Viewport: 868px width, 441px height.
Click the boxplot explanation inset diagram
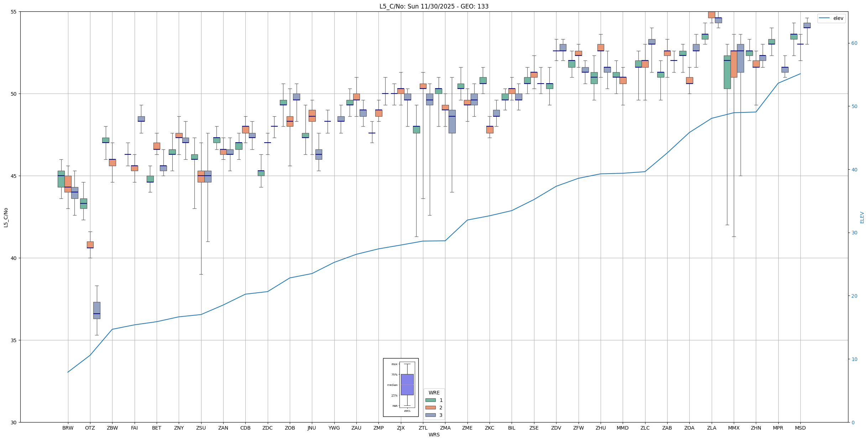401,387
